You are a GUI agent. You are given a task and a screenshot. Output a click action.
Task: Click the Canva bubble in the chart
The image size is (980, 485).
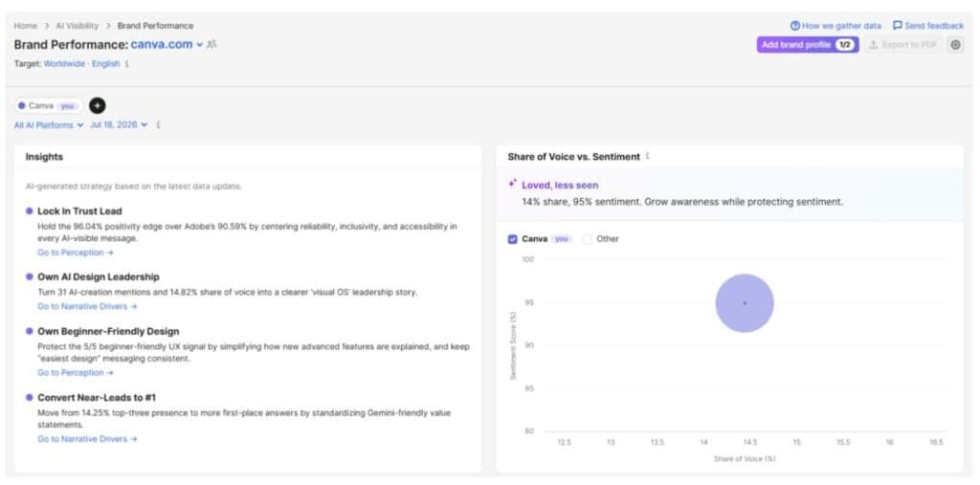[745, 303]
